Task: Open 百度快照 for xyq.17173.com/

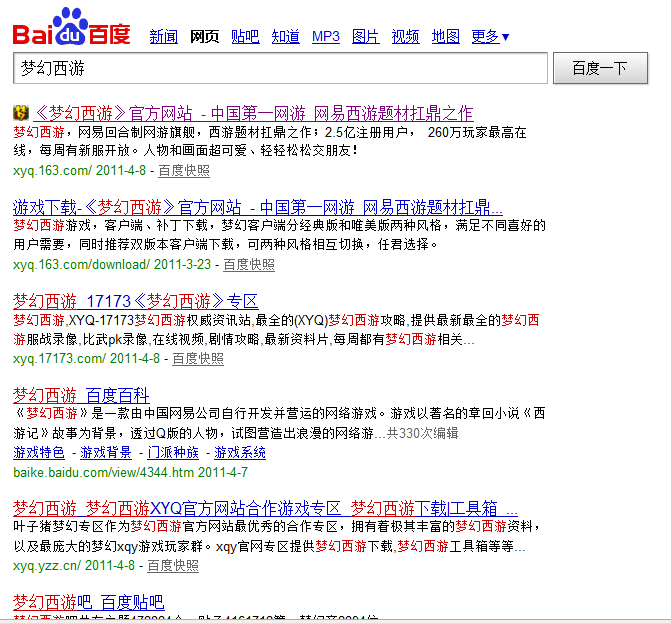Action: click(198, 359)
